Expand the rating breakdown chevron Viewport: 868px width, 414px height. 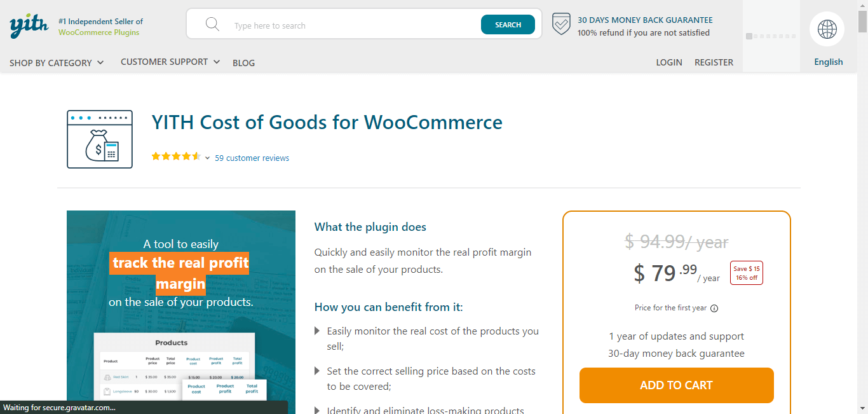tap(207, 158)
